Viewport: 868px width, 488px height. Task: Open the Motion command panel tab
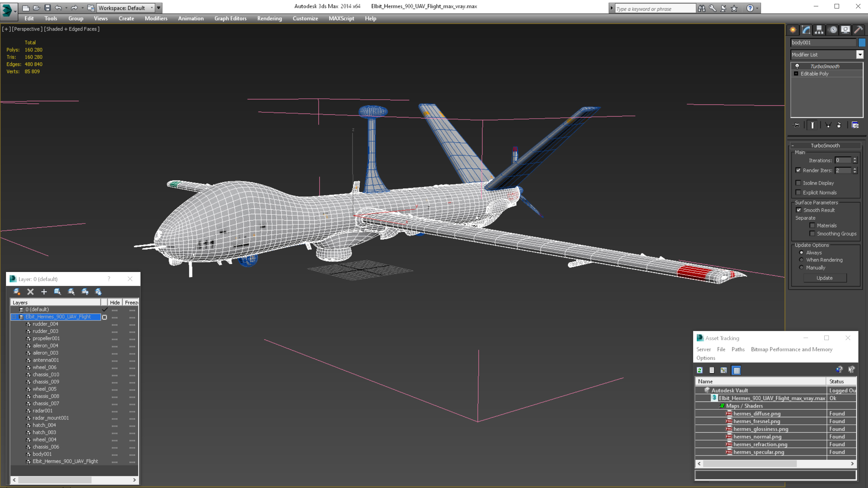[x=833, y=30]
